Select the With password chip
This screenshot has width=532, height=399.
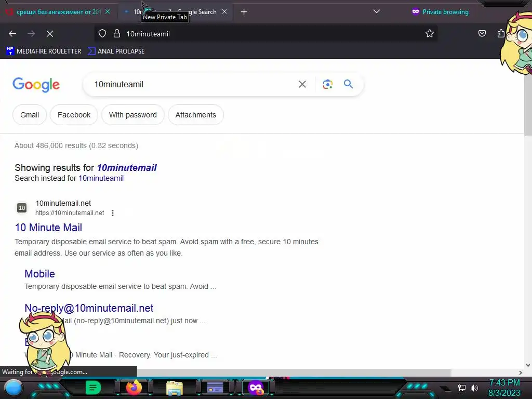click(132, 115)
